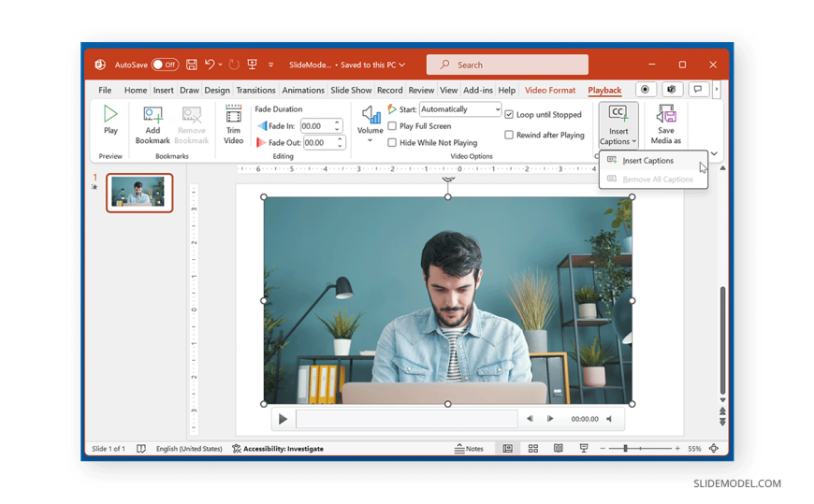Viewport: 814px width, 504px height.
Task: Select Insert Captions from the menu
Action: pyautogui.click(x=647, y=161)
